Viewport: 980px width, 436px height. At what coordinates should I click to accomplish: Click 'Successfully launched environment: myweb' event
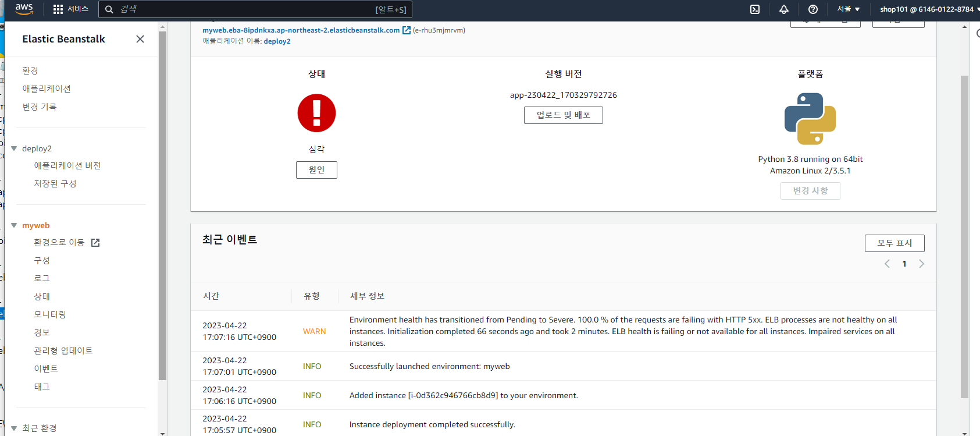click(429, 366)
